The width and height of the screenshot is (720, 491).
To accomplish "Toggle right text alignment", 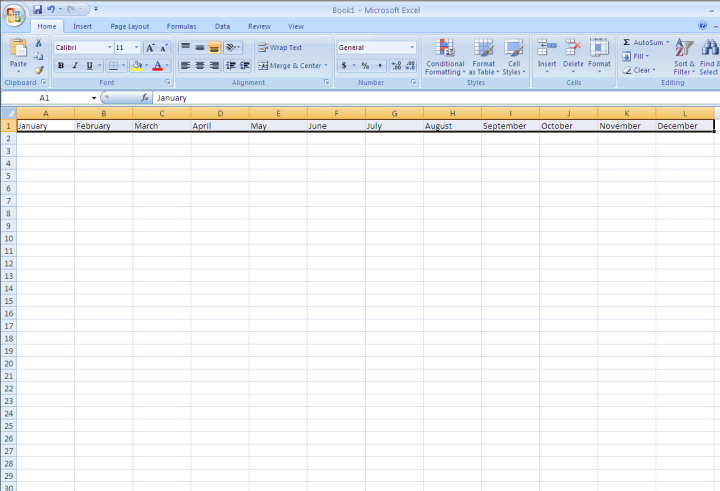I will 214,66.
